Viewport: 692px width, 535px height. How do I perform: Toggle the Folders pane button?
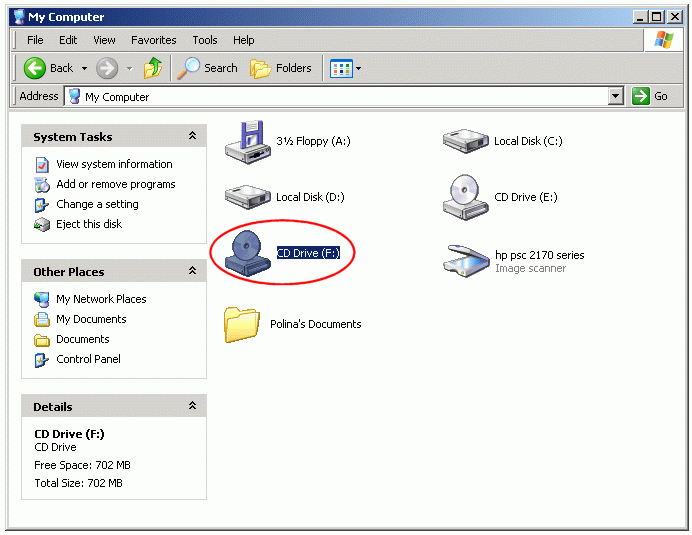[x=281, y=68]
